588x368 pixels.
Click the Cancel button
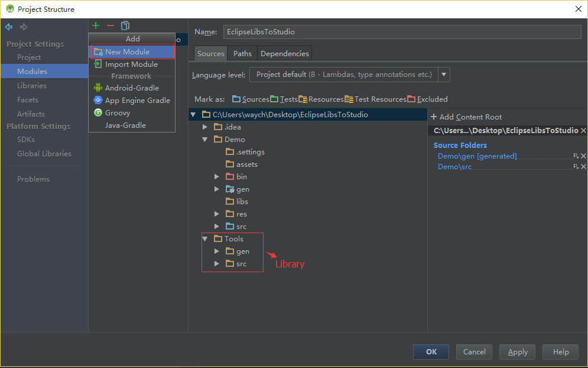(x=474, y=352)
